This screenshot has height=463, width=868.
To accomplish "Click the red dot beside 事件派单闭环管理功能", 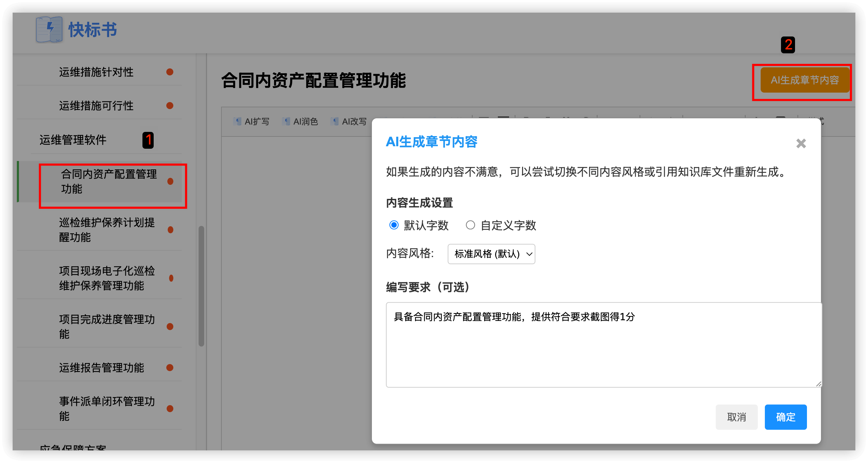I will tap(170, 409).
